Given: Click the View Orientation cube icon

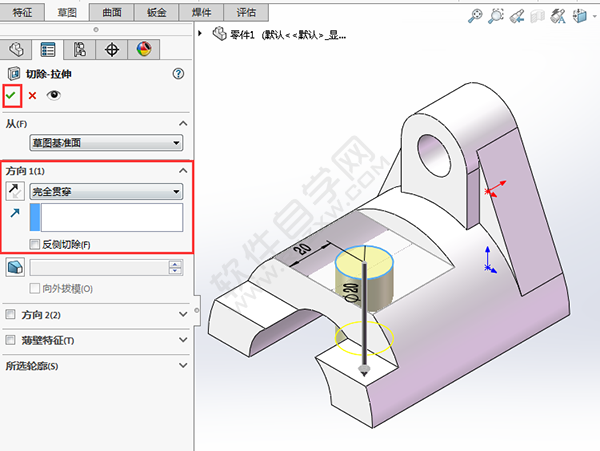Looking at the screenshot, I should pyautogui.click(x=580, y=16).
